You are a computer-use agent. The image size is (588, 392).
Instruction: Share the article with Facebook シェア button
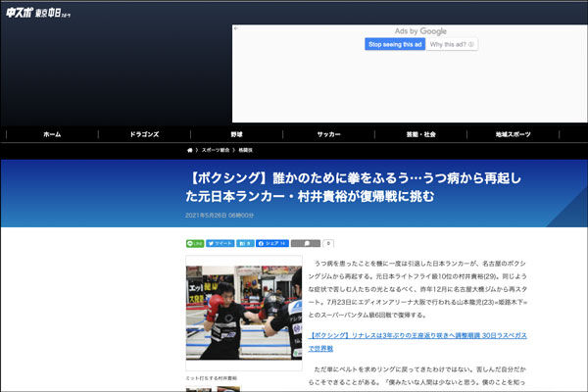coord(272,243)
